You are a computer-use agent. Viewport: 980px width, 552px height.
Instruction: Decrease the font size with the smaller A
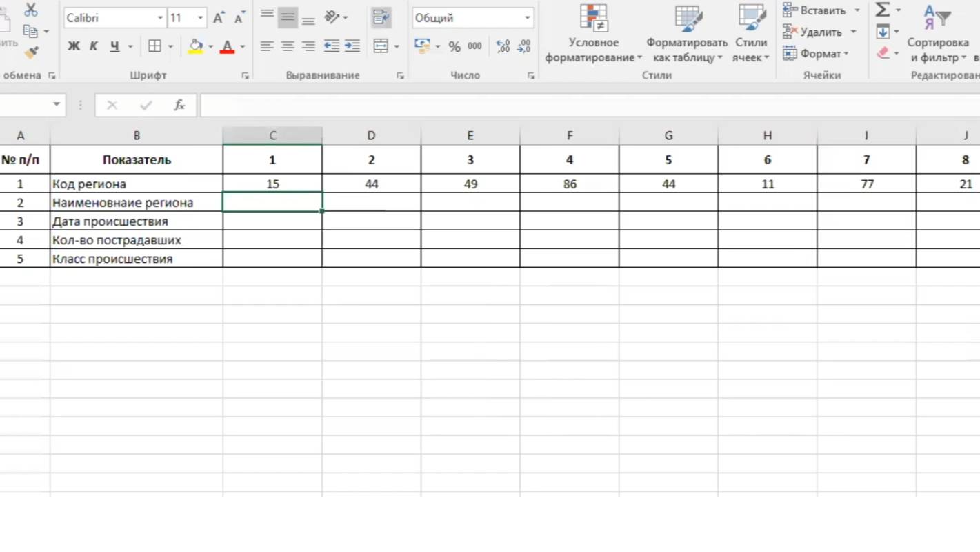239,18
